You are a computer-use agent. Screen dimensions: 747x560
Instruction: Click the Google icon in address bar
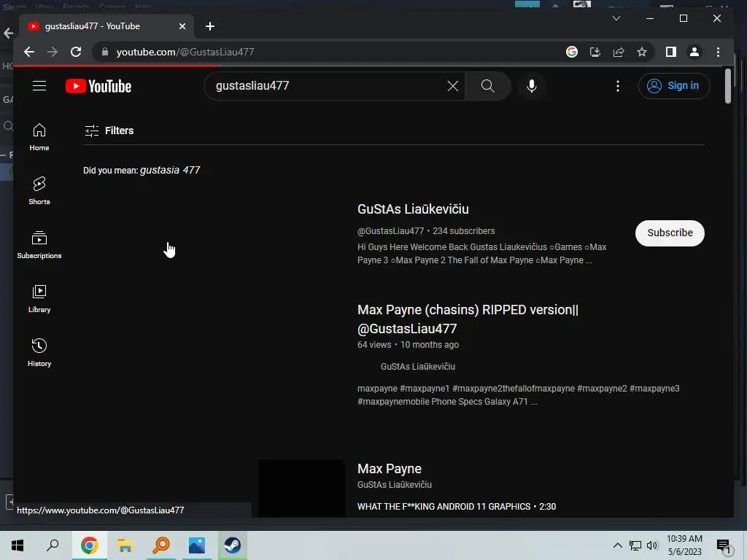click(572, 52)
